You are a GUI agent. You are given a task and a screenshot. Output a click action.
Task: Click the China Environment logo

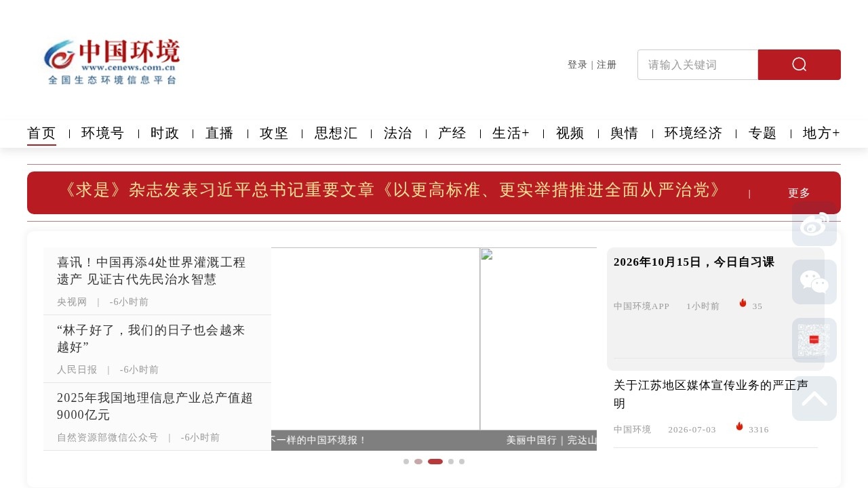point(112,62)
